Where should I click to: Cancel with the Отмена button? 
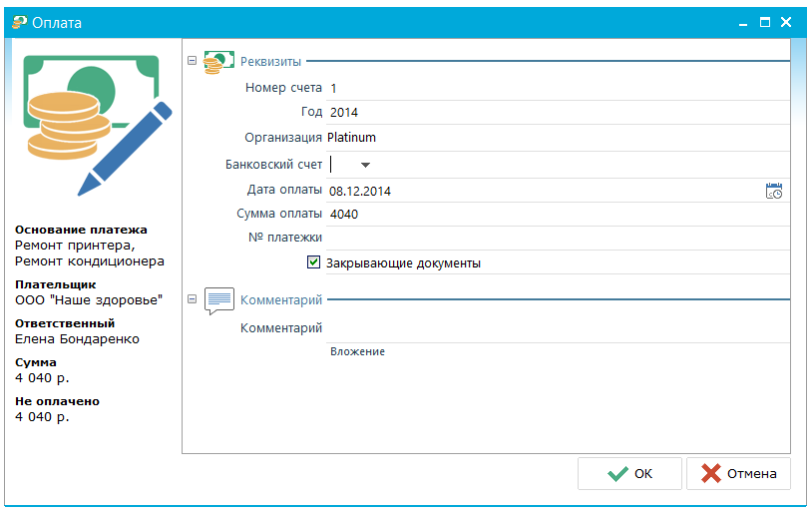(x=738, y=473)
